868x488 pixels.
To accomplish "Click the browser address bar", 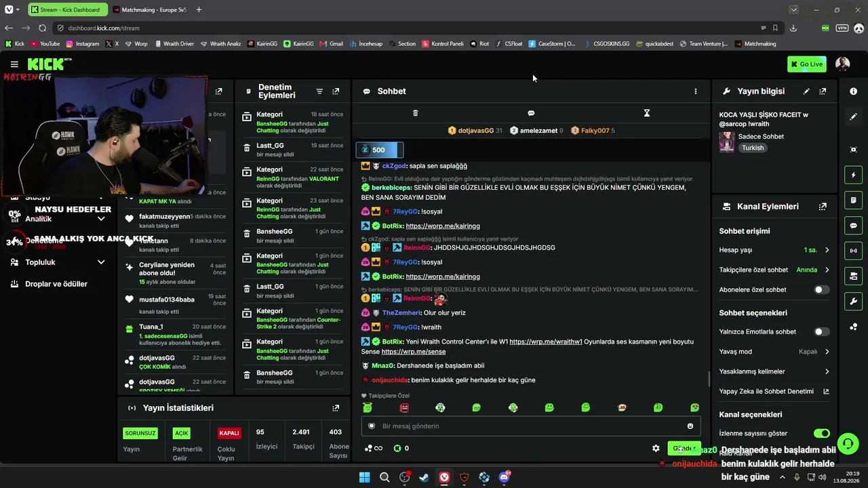I will pos(407,28).
